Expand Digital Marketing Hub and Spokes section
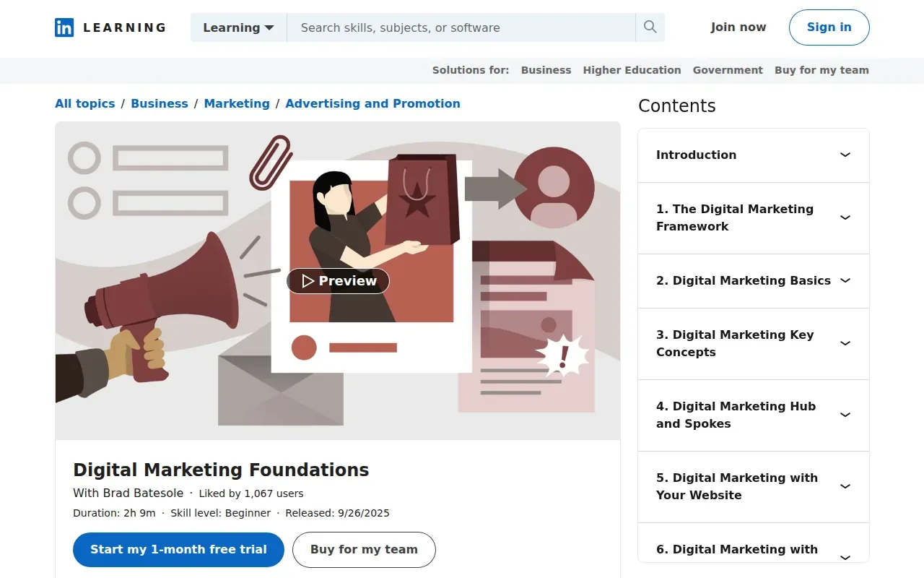This screenshot has height=578, width=924. 754,415
